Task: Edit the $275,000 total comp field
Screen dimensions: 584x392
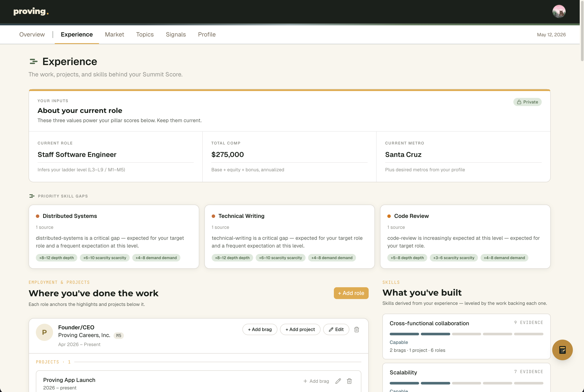Action: tap(289, 155)
